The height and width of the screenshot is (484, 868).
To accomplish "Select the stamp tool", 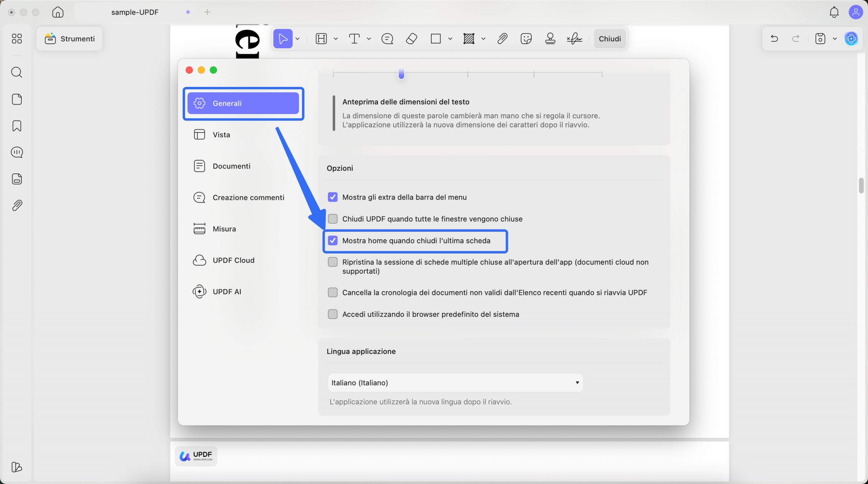I will click(x=550, y=39).
